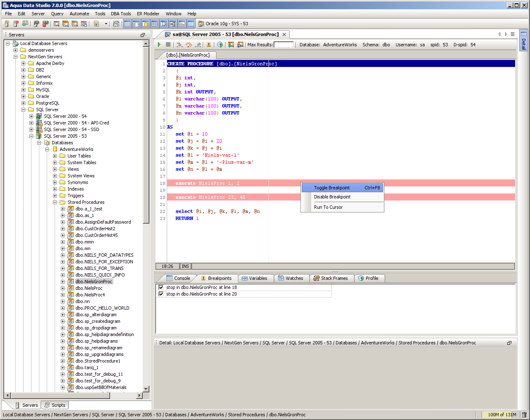
Task: Open the DBA Tools menu
Action: click(121, 14)
